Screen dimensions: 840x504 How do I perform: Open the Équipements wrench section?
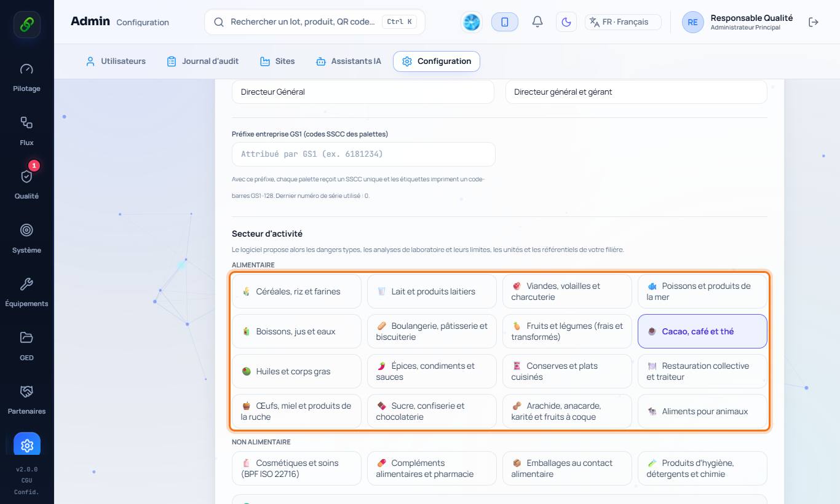pos(26,292)
